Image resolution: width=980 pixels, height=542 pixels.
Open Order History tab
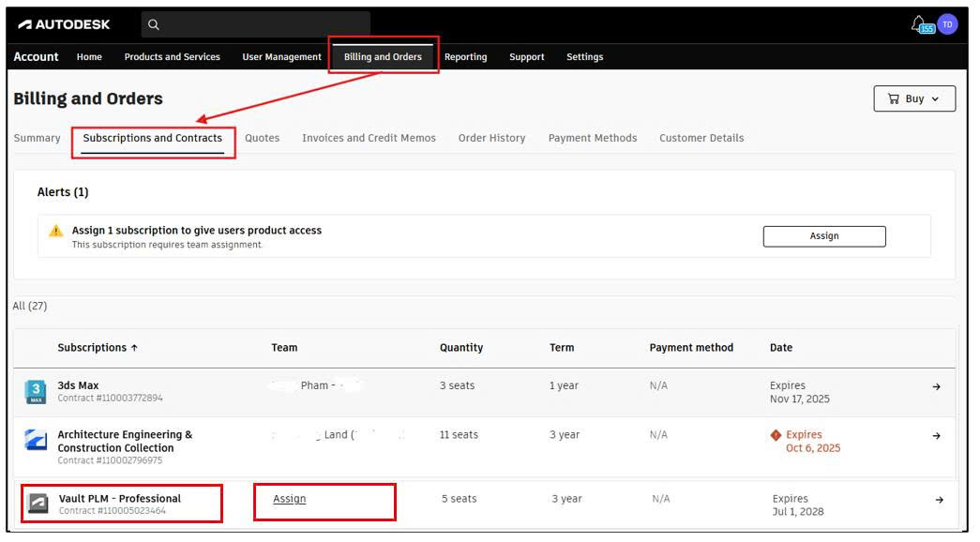tap(491, 138)
